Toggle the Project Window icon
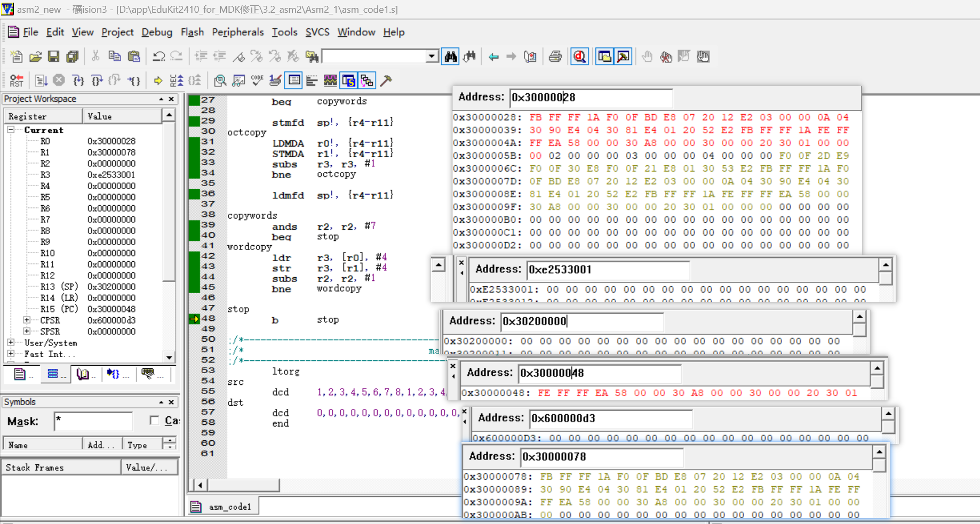980x524 pixels. coord(604,56)
